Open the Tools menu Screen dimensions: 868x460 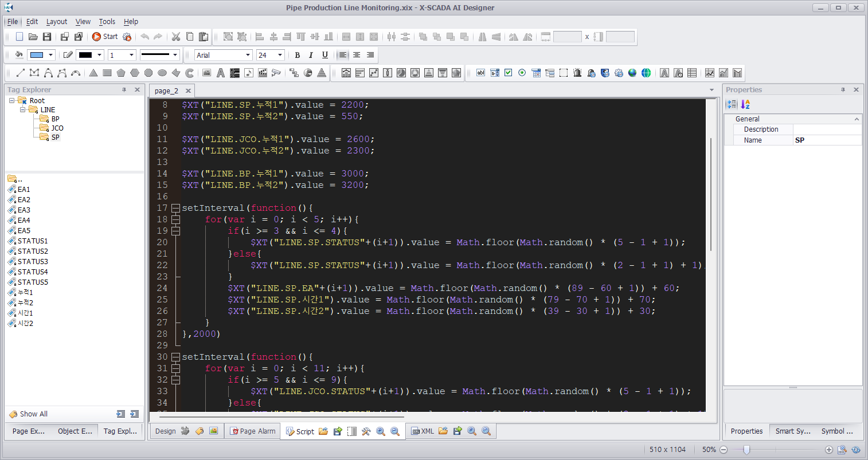[107, 22]
